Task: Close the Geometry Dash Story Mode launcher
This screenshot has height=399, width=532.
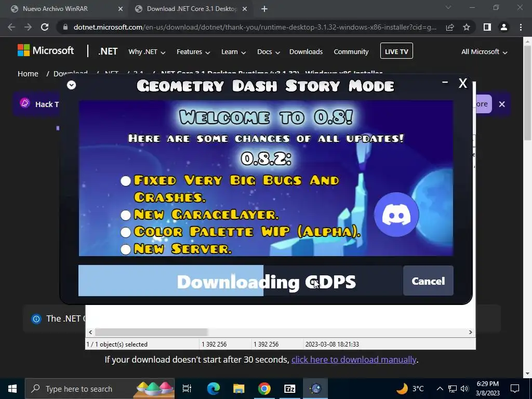Action: tap(463, 83)
